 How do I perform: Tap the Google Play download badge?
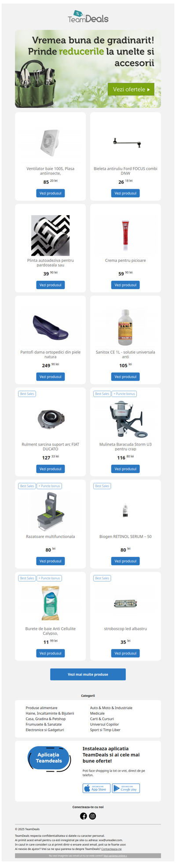coord(126,788)
